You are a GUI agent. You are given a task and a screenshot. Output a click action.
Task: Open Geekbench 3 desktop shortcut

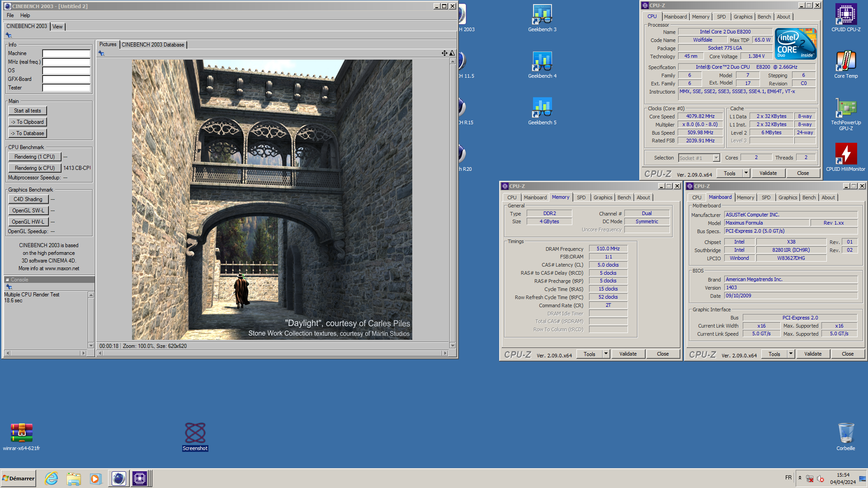[542, 18]
